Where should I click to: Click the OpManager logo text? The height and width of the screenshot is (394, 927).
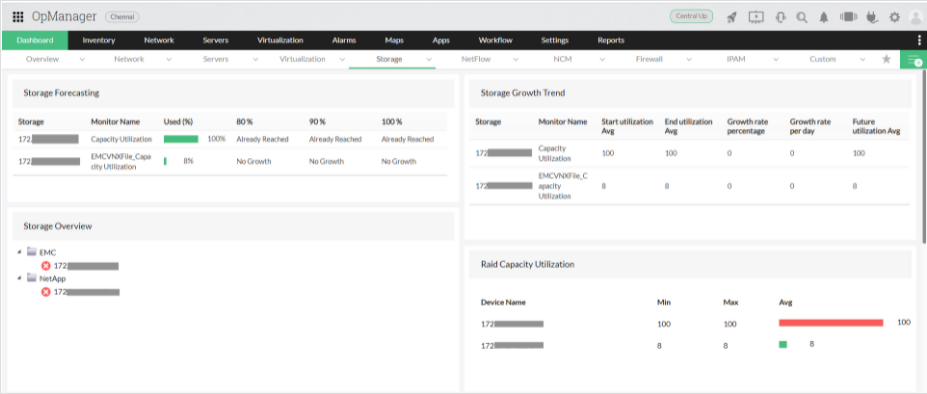[x=64, y=17]
